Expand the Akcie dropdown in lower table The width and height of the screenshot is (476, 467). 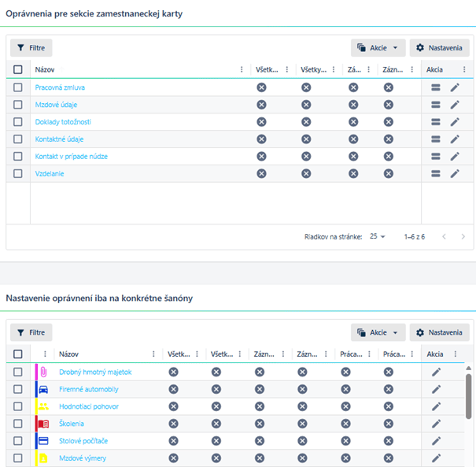tap(378, 332)
